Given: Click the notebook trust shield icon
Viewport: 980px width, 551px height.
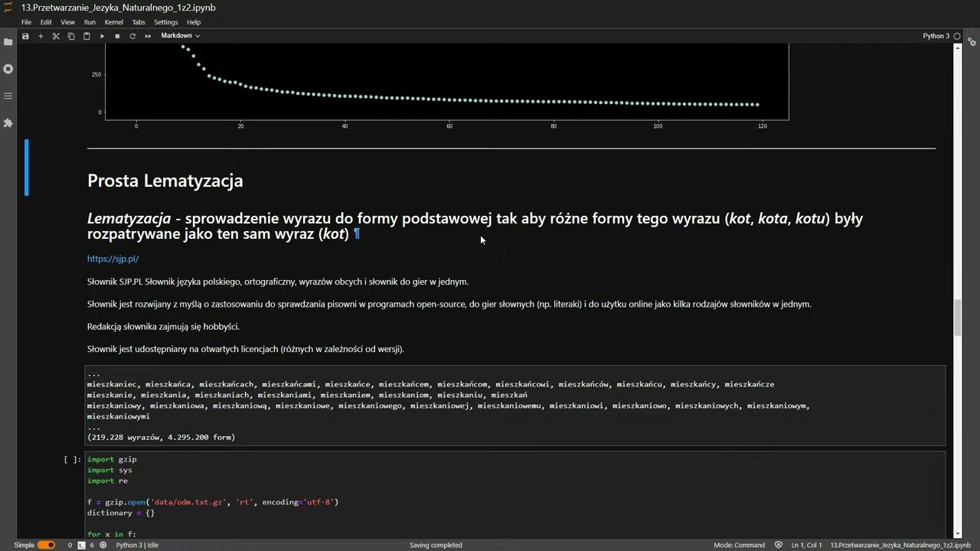Looking at the screenshot, I should tap(779, 545).
